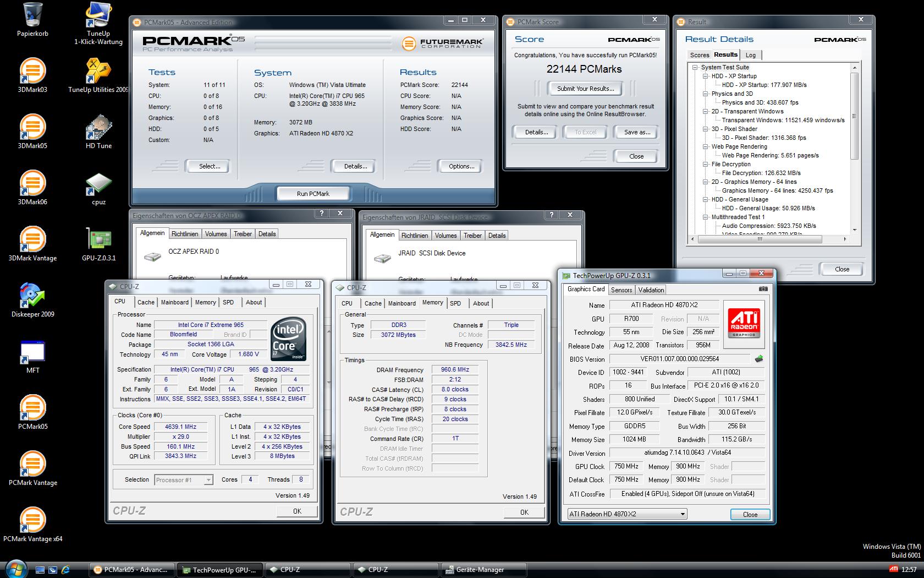The height and width of the screenshot is (578, 924).
Task: Open the Windows Start orb
Action: (15, 569)
